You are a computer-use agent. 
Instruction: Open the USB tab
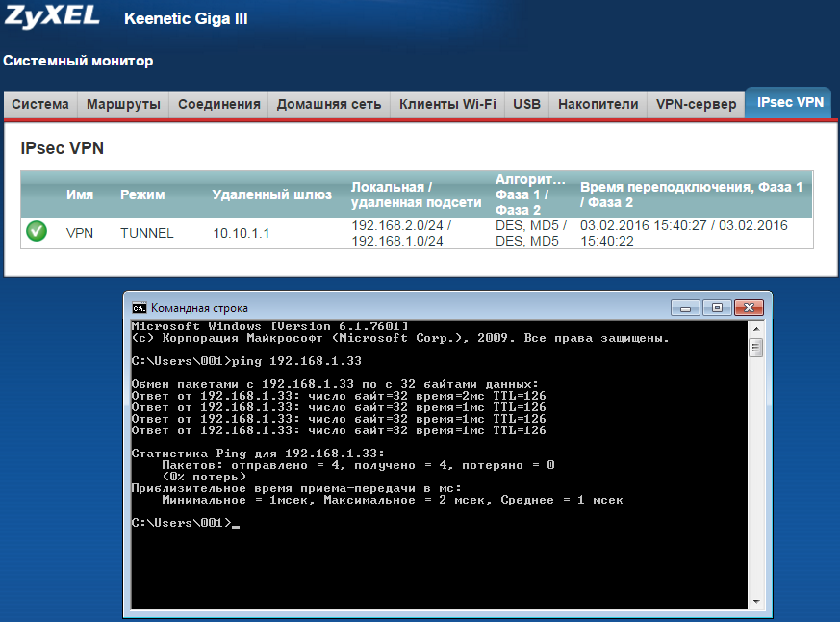526,104
